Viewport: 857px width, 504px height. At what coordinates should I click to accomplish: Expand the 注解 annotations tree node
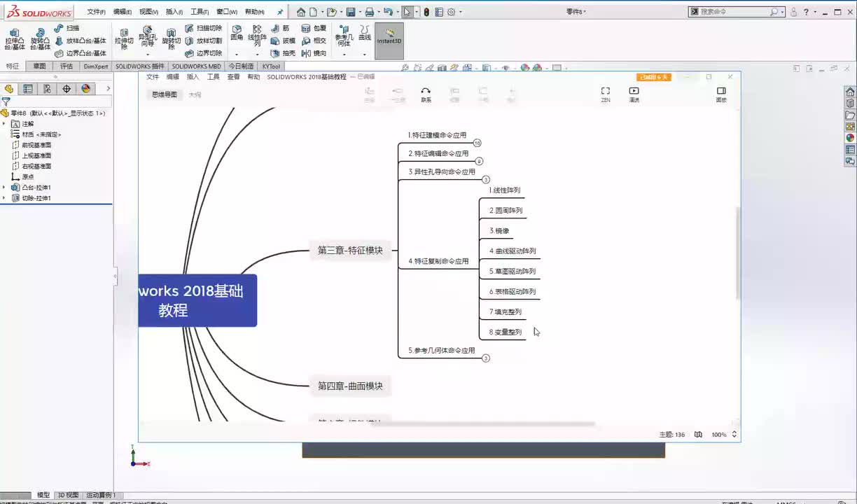click(x=4, y=123)
